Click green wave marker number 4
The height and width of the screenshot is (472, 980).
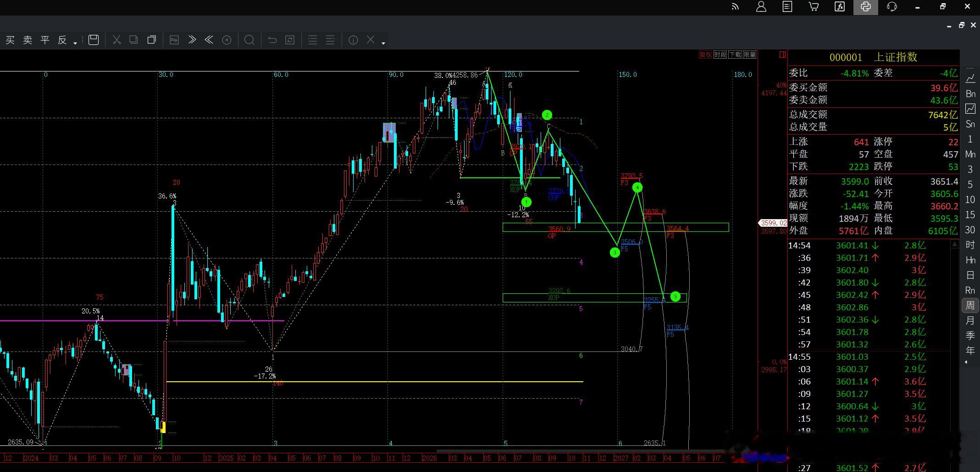[x=637, y=187]
